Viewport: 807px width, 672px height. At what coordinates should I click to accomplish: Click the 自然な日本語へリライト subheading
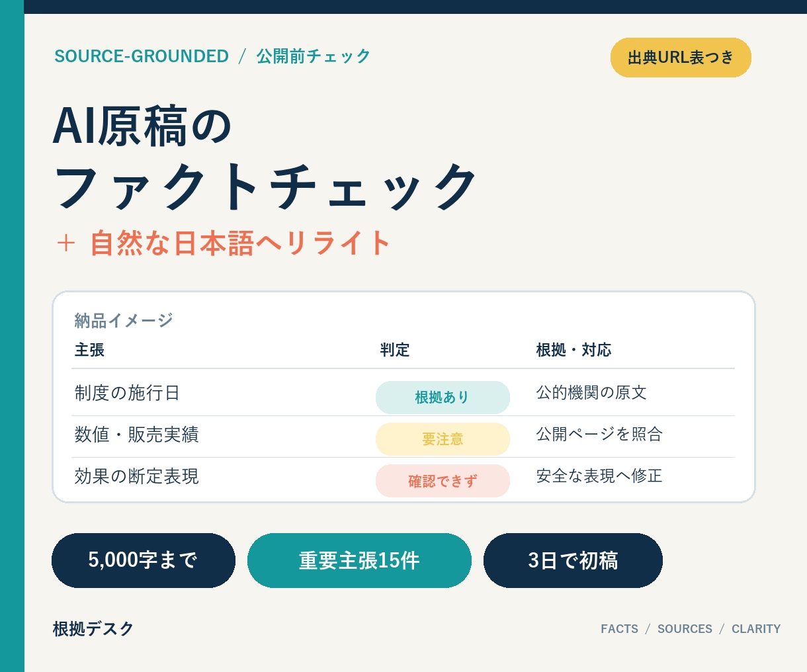(x=241, y=243)
